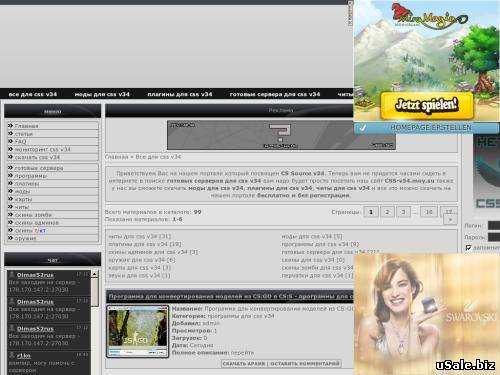Open моды для css v34 top menu
This screenshot has width=500, height=375.
pos(102,94)
